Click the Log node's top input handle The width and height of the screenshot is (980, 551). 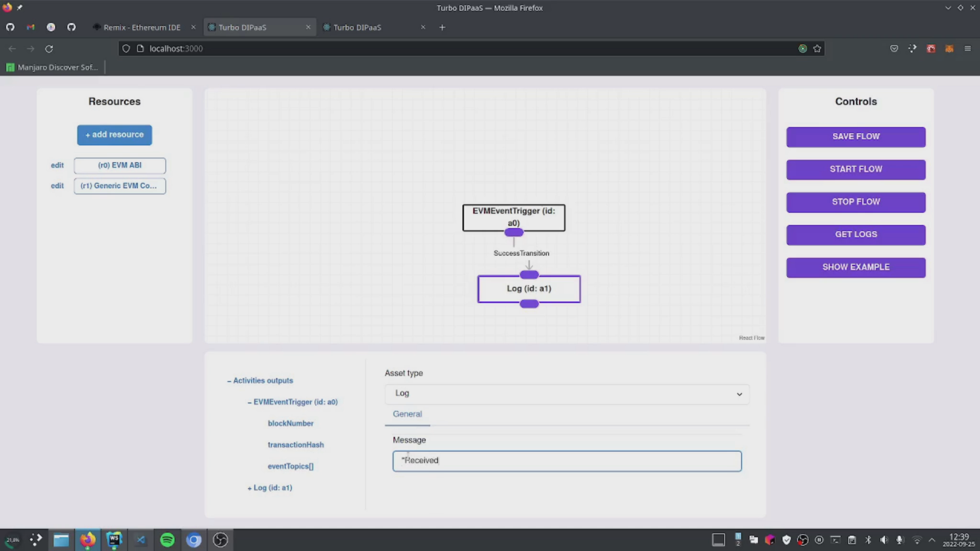coord(529,275)
